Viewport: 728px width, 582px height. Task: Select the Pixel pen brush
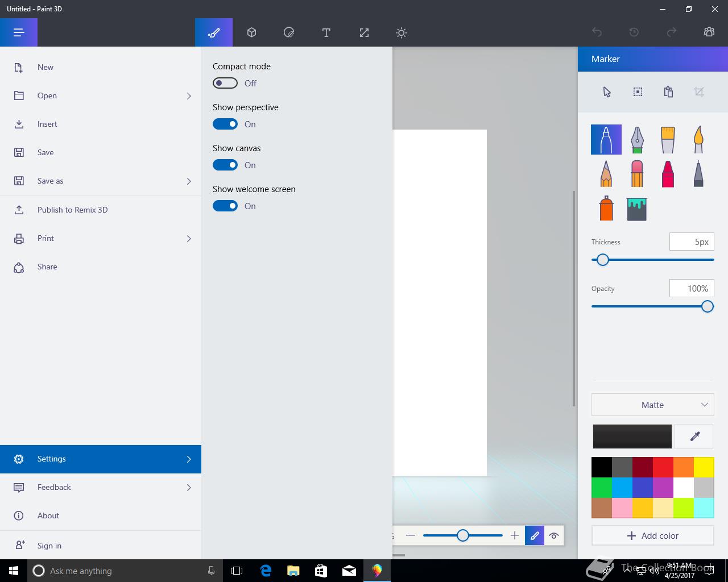(698, 173)
